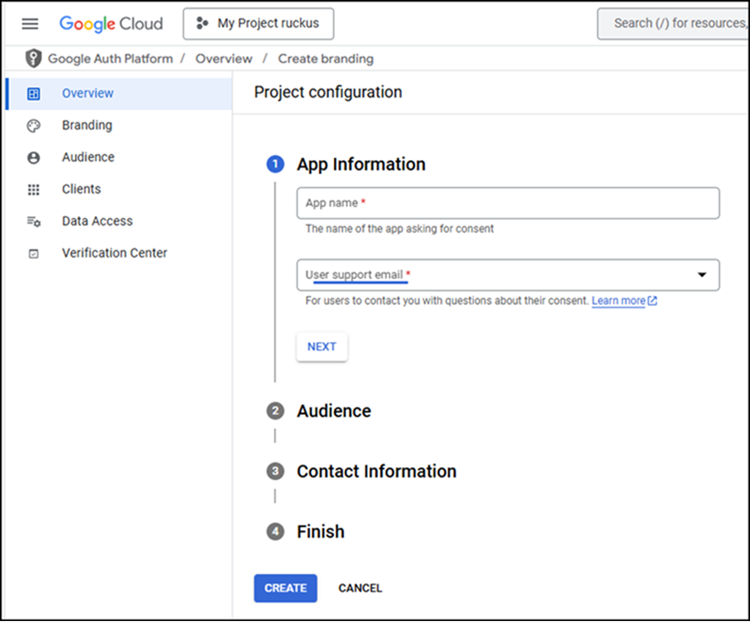Click the Audience person icon
This screenshot has width=750, height=622.
34,157
